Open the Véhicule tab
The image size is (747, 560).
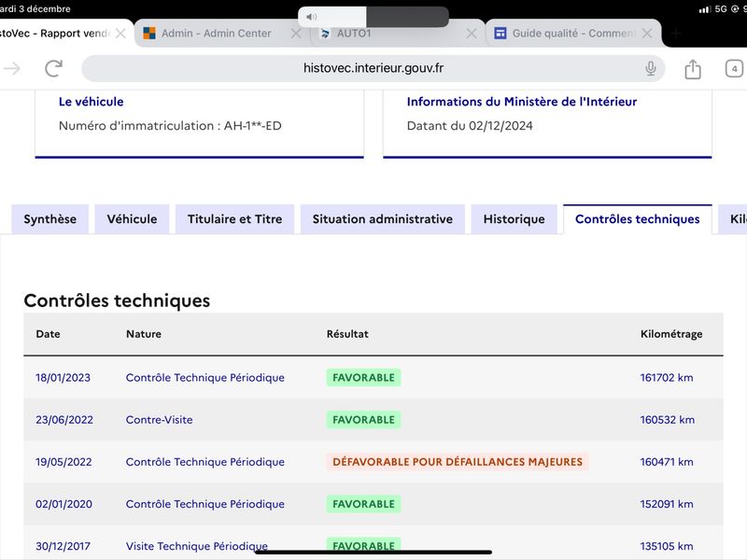[x=132, y=219]
